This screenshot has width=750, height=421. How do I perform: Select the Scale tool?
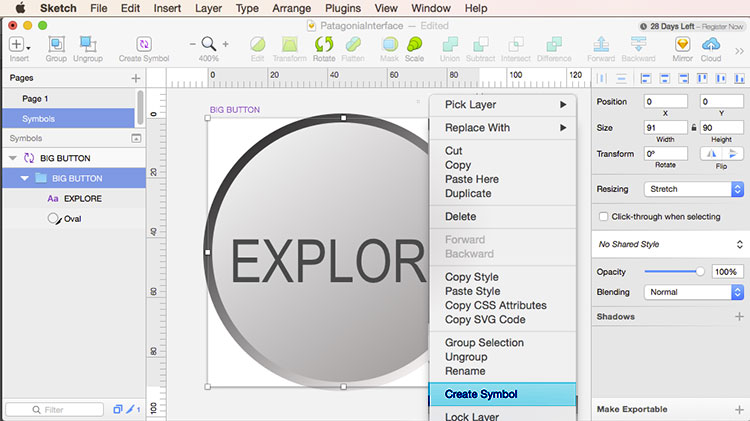pos(414,44)
